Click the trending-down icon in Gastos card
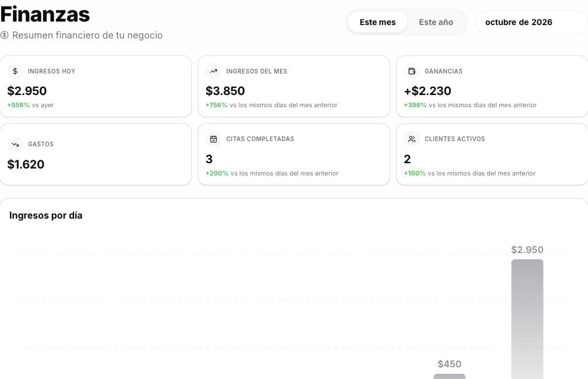Image resolution: width=588 pixels, height=379 pixels. (15, 145)
